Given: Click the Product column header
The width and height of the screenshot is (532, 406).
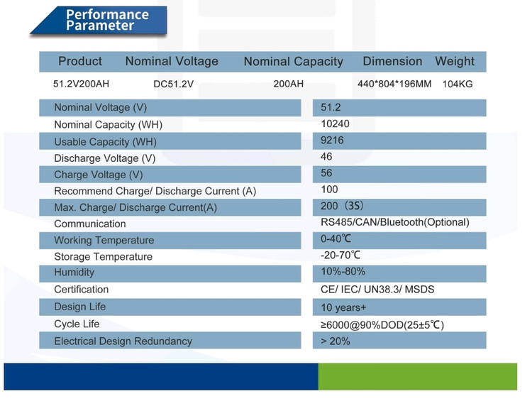Looking at the screenshot, I should pos(80,62).
